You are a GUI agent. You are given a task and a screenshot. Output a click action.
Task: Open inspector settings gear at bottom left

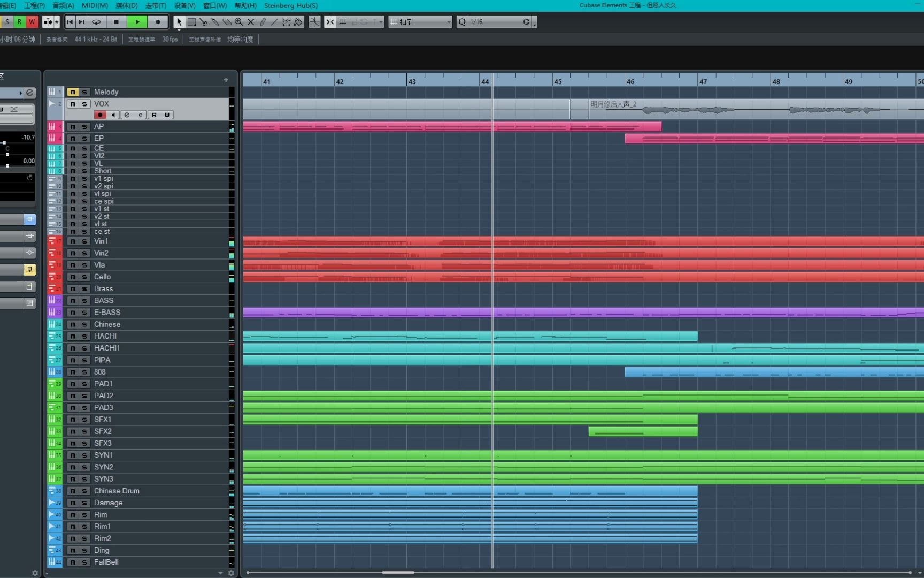point(35,573)
